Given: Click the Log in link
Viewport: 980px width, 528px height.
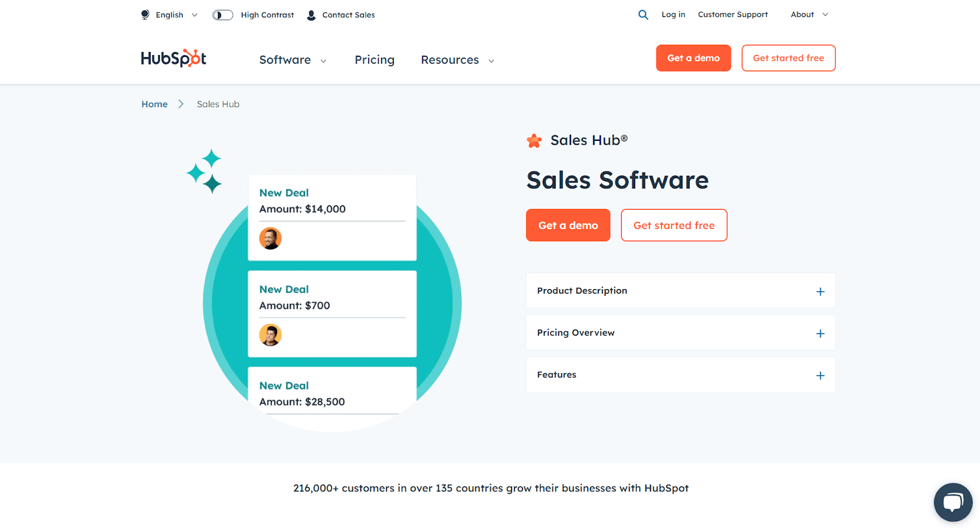Looking at the screenshot, I should coord(673,15).
